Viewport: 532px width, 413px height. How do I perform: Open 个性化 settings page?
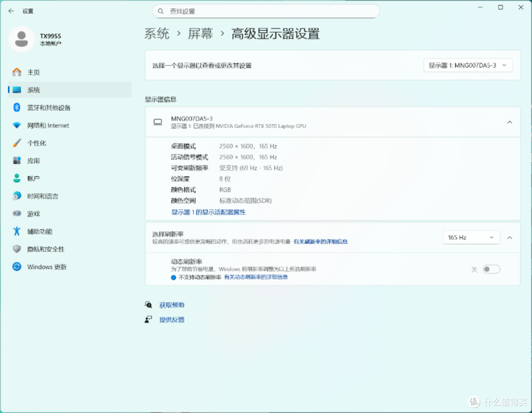(69, 143)
